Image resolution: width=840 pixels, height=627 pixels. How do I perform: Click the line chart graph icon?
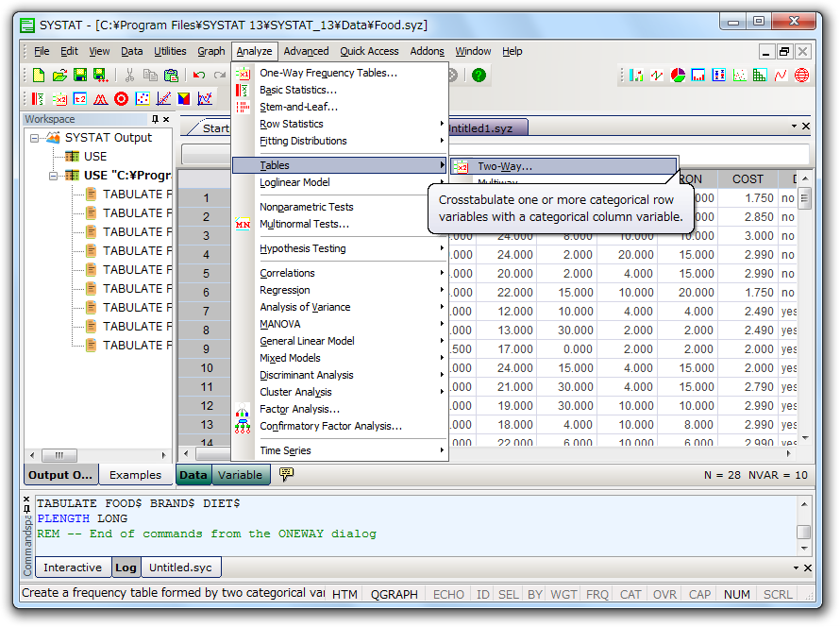[x=657, y=75]
